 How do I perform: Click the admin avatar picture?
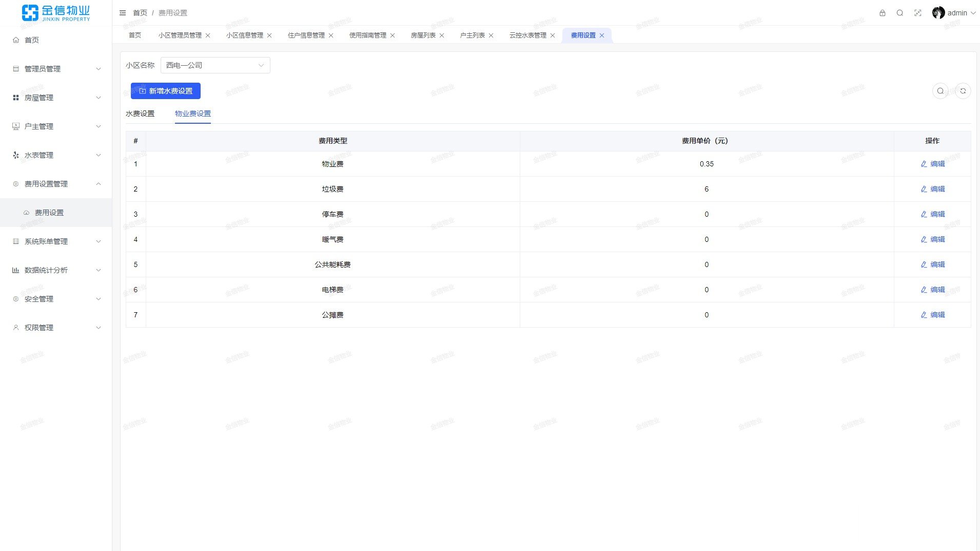tap(938, 13)
